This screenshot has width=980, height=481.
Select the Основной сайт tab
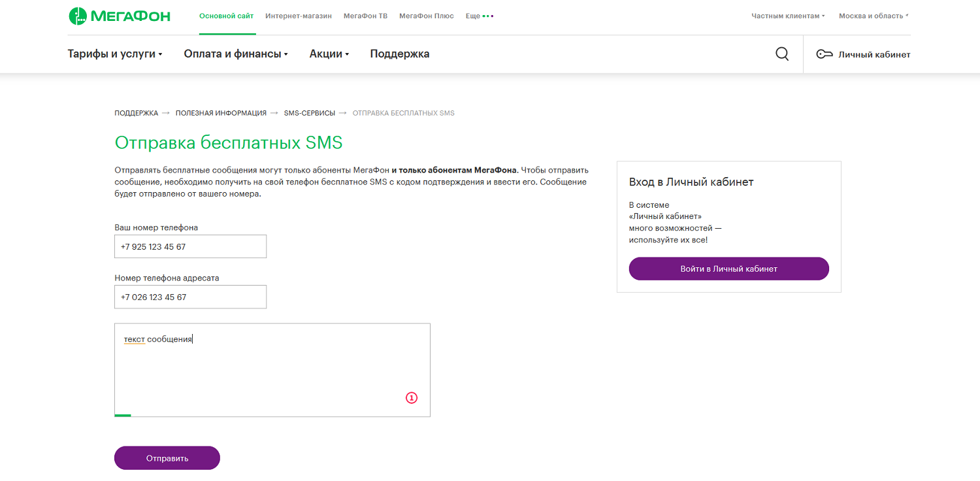pyautogui.click(x=227, y=16)
